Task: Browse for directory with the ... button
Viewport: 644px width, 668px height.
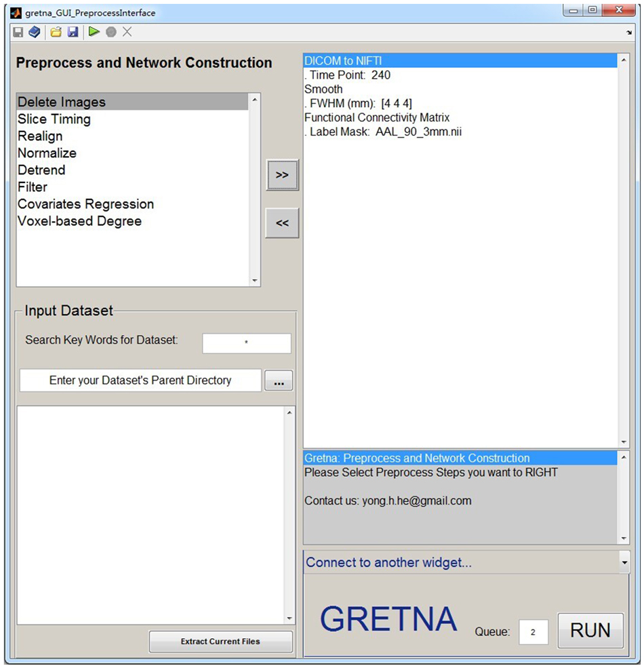Action: pyautogui.click(x=279, y=380)
